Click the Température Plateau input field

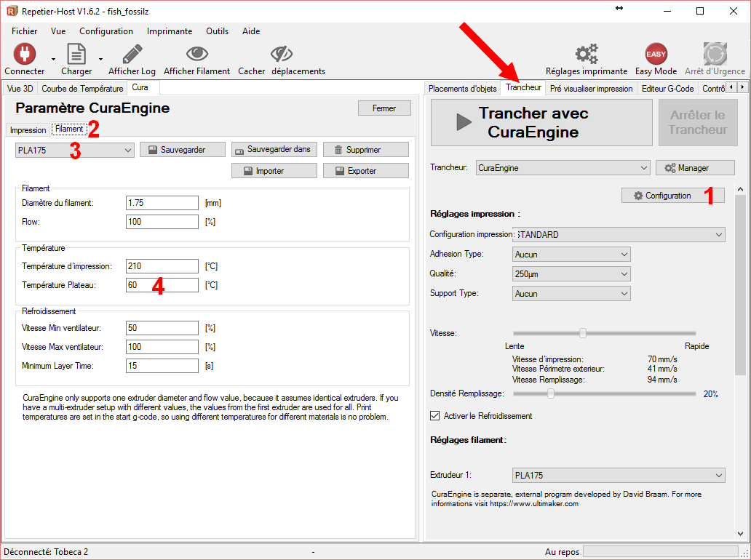[162, 285]
